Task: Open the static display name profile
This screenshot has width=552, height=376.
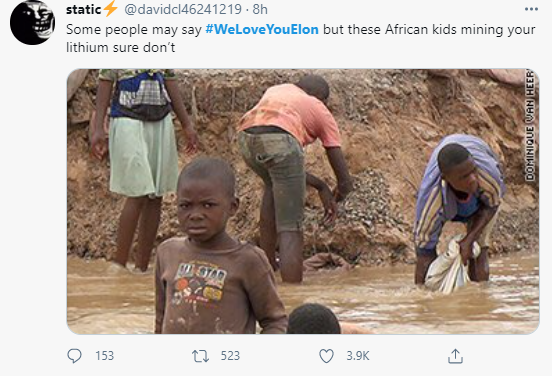Action: (83, 10)
